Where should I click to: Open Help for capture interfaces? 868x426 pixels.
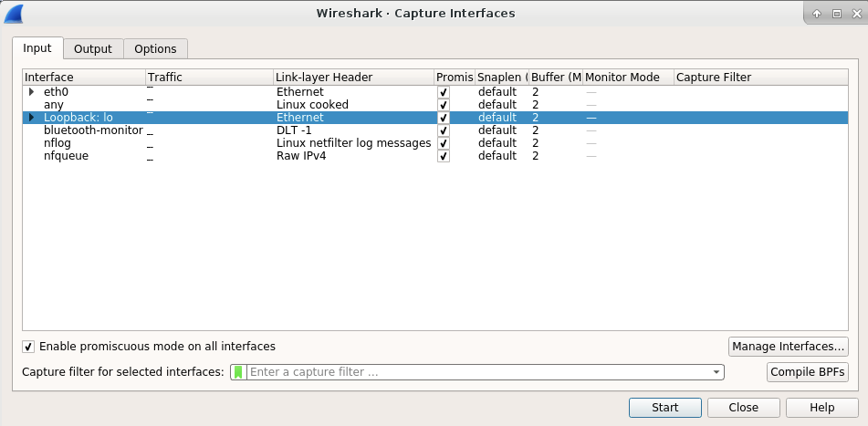[x=822, y=408]
